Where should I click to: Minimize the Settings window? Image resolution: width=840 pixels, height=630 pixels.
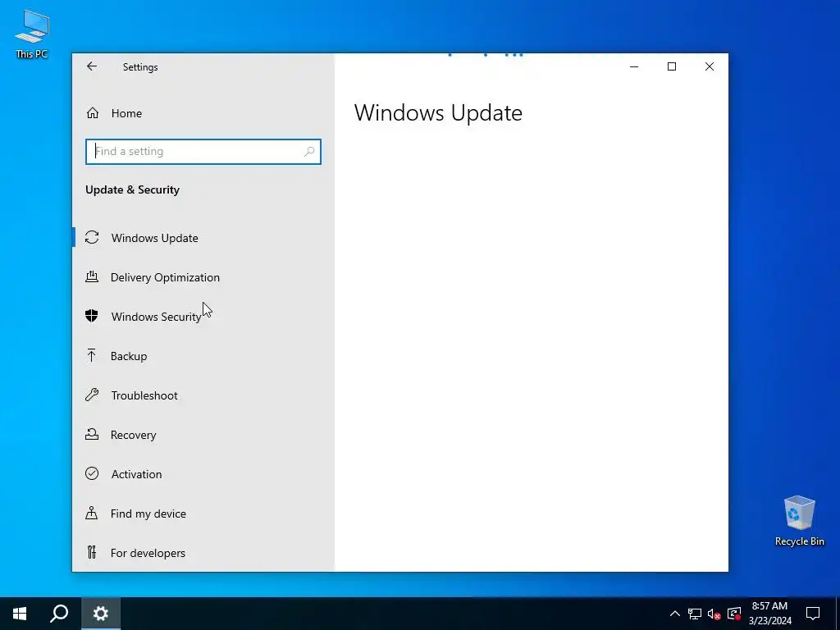634,66
